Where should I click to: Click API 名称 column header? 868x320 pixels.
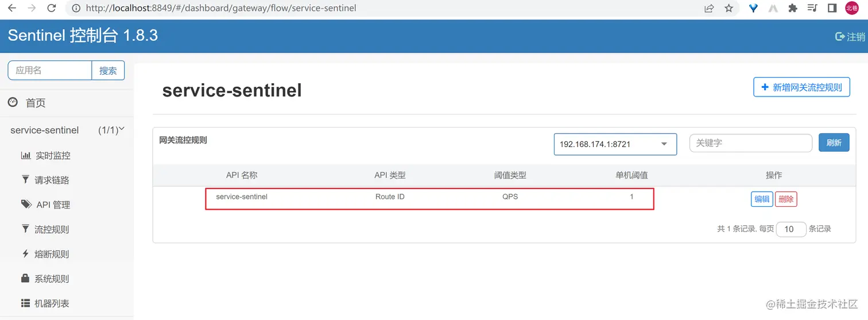[242, 175]
